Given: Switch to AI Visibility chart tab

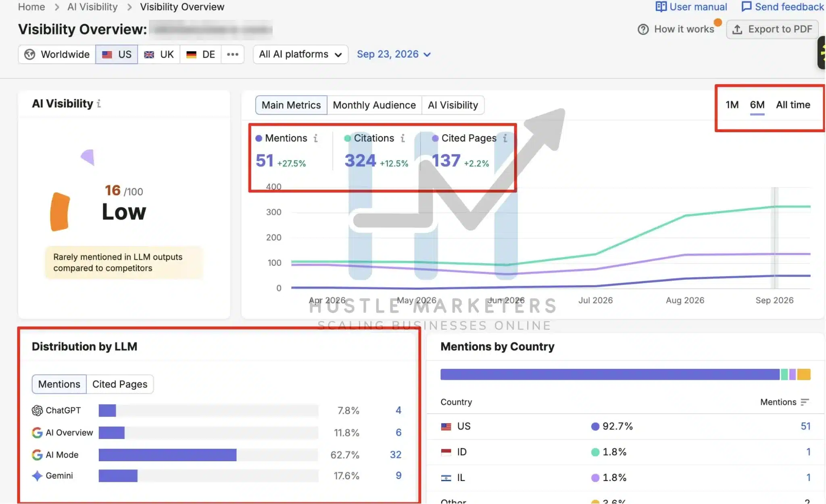Looking at the screenshot, I should click(x=453, y=105).
